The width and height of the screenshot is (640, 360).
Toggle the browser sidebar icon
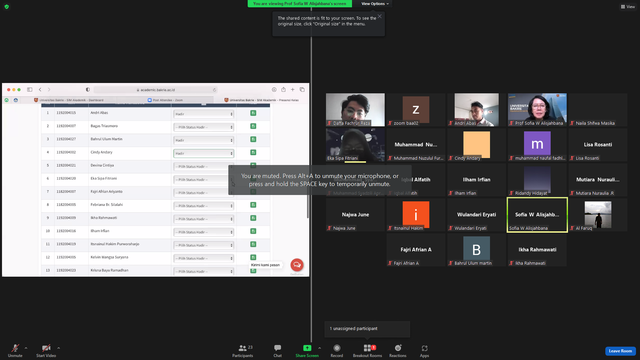(x=30, y=89)
